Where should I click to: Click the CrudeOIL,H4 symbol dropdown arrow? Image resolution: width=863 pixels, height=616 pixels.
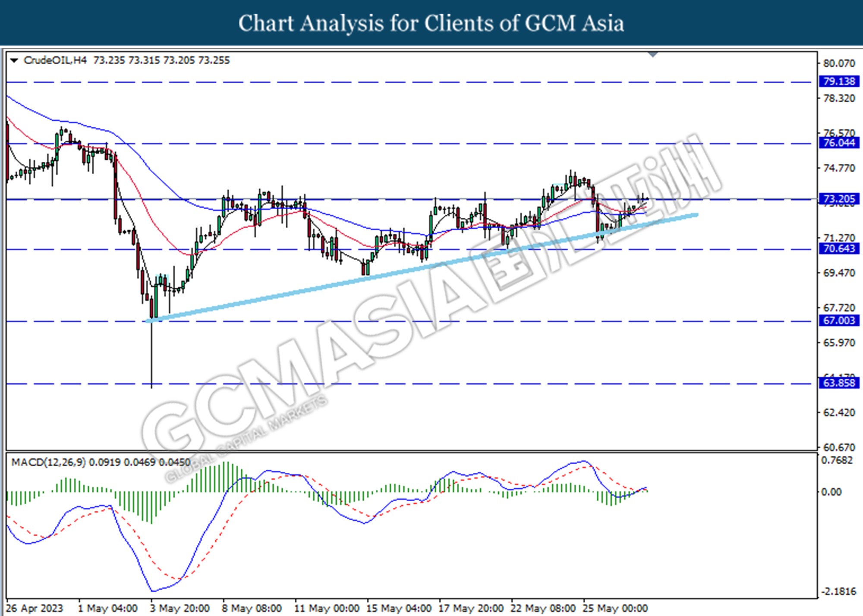(14, 60)
